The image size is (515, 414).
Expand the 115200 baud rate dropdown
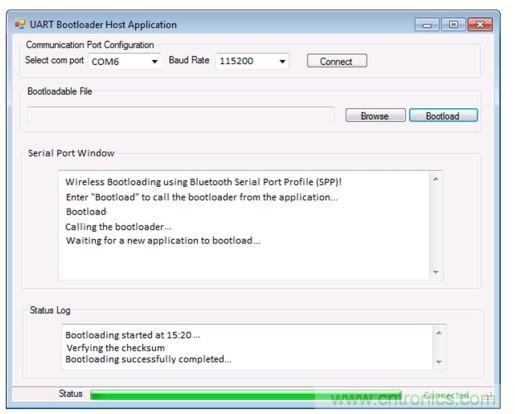pyautogui.click(x=252, y=61)
